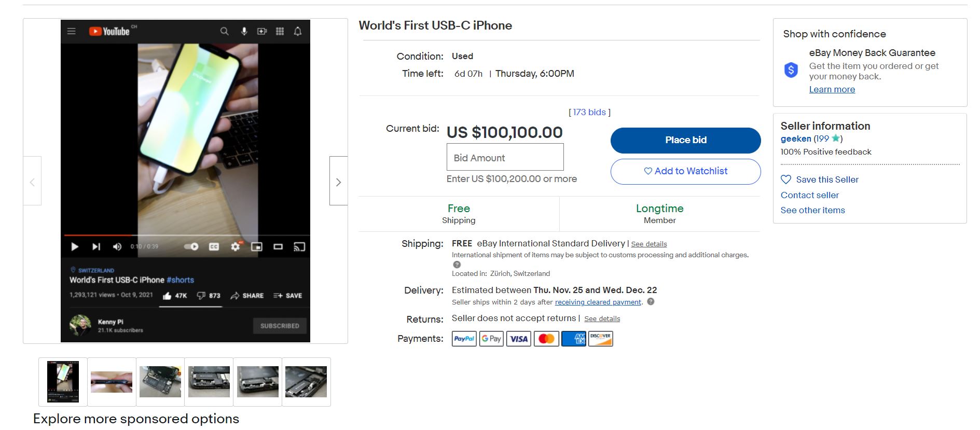Click the SAVE playlist icon

(278, 296)
